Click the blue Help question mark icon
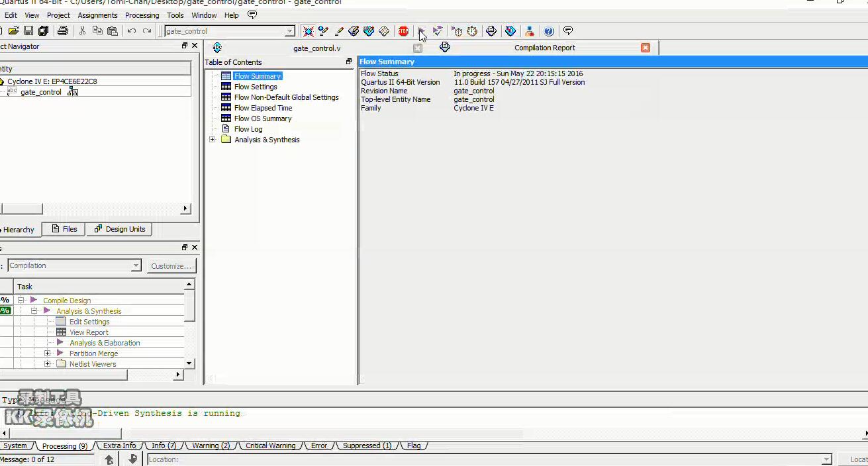868x466 pixels. [549, 31]
